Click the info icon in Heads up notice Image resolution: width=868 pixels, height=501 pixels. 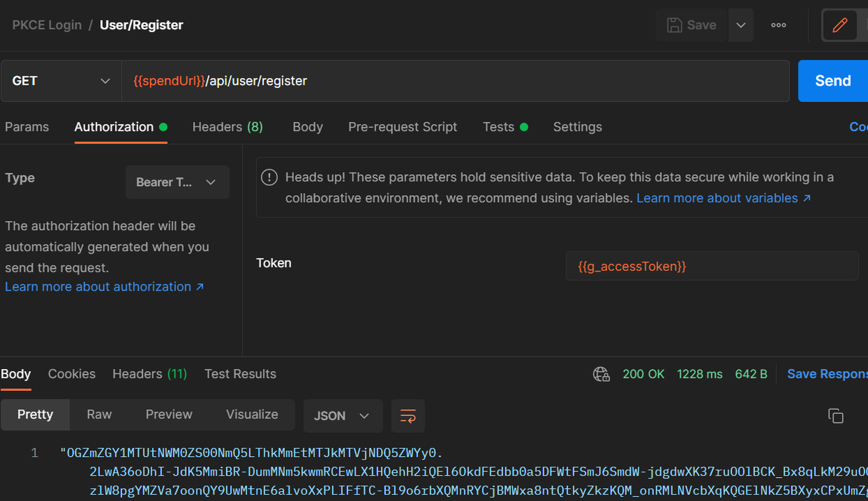pos(269,178)
